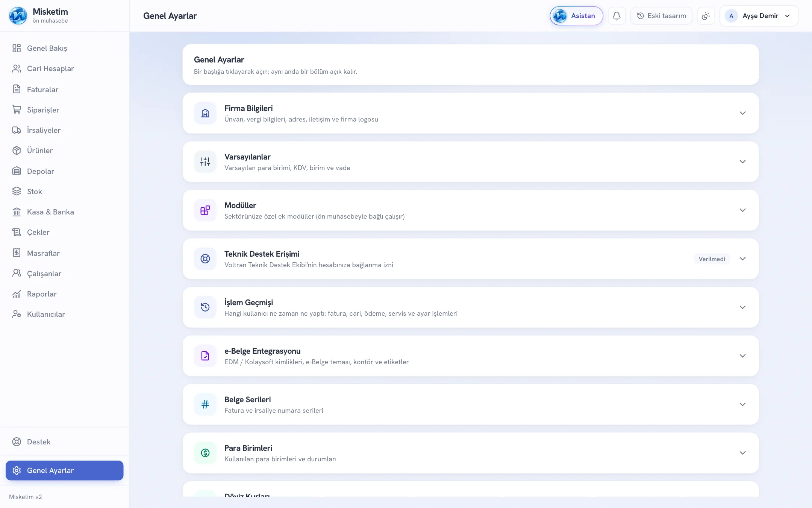Click the Verilmedi status badge
This screenshot has width=812, height=508.
coord(712,259)
